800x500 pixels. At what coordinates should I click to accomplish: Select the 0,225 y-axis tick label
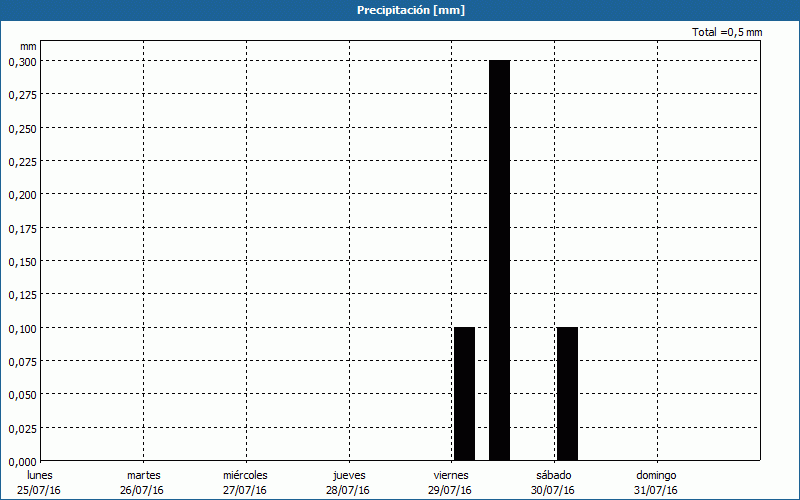[x=22, y=161]
